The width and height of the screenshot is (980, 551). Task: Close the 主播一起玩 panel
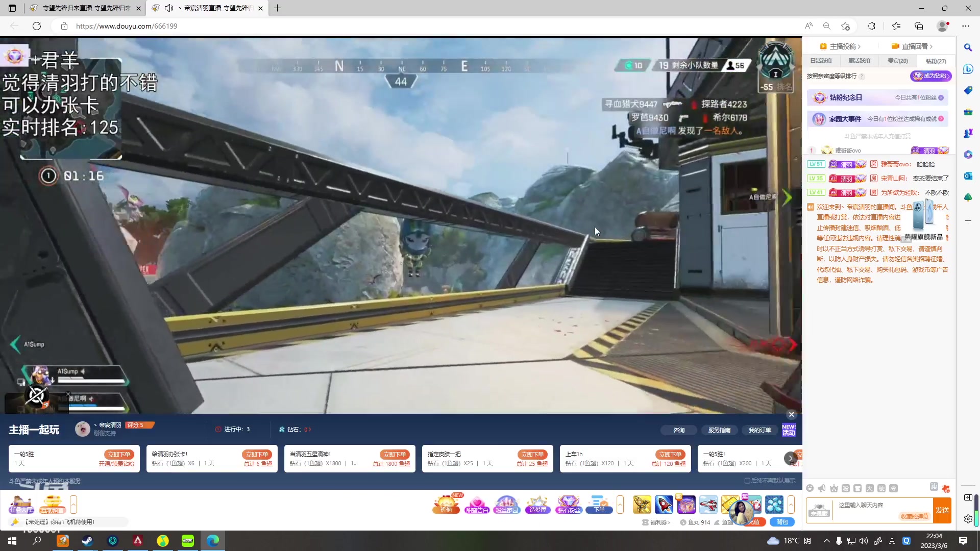click(x=791, y=415)
